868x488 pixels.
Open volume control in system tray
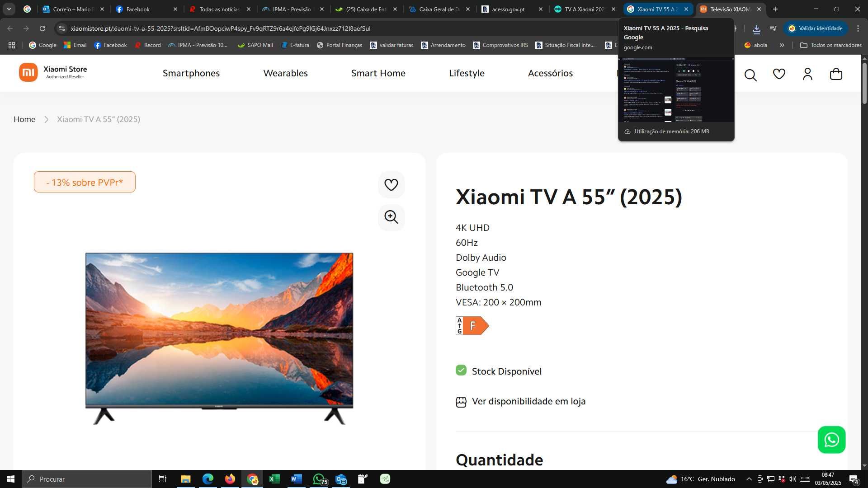(x=793, y=479)
